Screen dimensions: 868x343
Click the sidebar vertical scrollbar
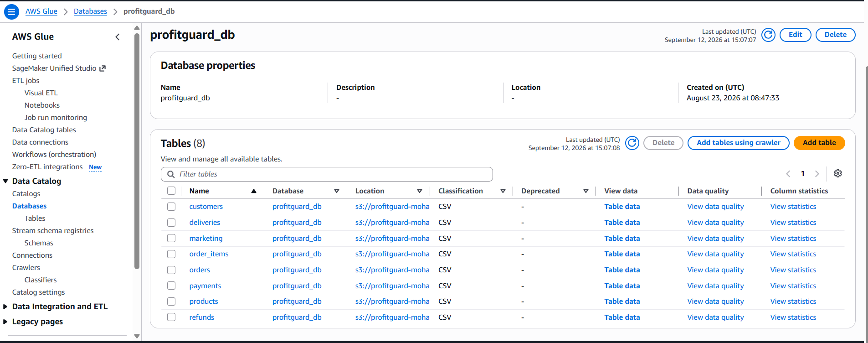[x=137, y=151]
